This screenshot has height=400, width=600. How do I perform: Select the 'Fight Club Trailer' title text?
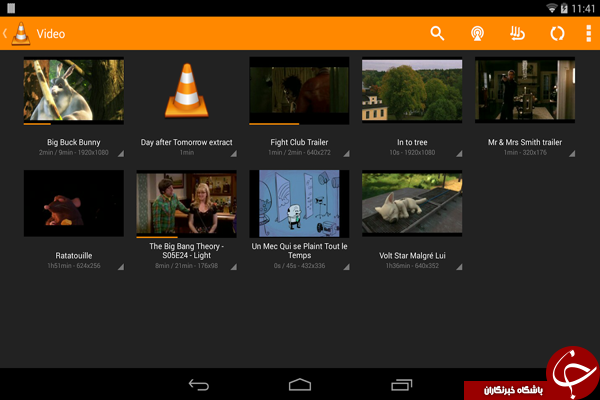point(299,142)
